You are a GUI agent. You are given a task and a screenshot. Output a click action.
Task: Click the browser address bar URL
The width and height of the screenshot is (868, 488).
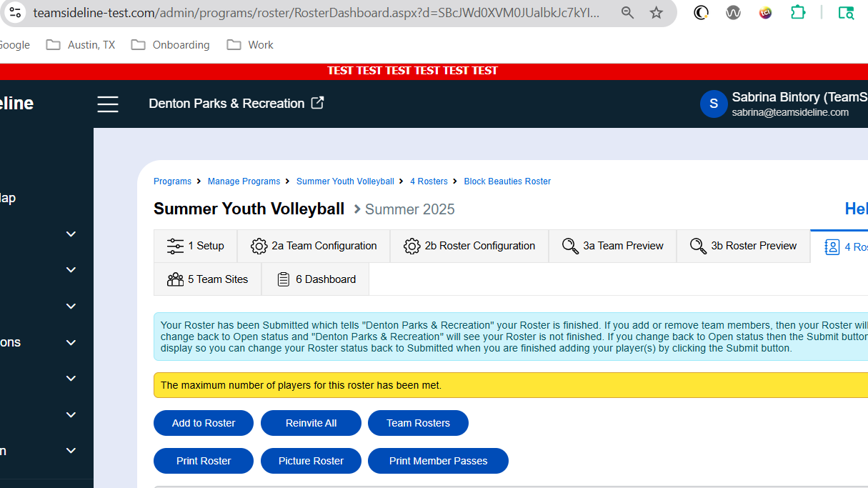[x=316, y=13]
